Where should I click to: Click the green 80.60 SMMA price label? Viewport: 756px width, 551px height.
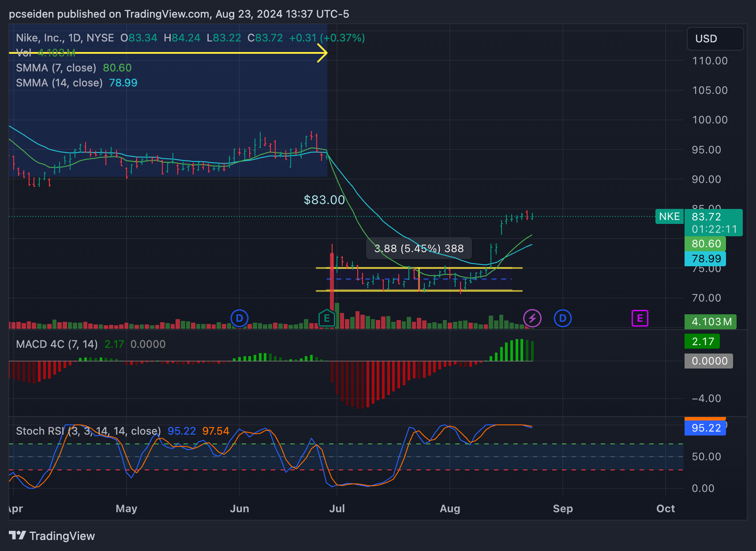coord(705,244)
